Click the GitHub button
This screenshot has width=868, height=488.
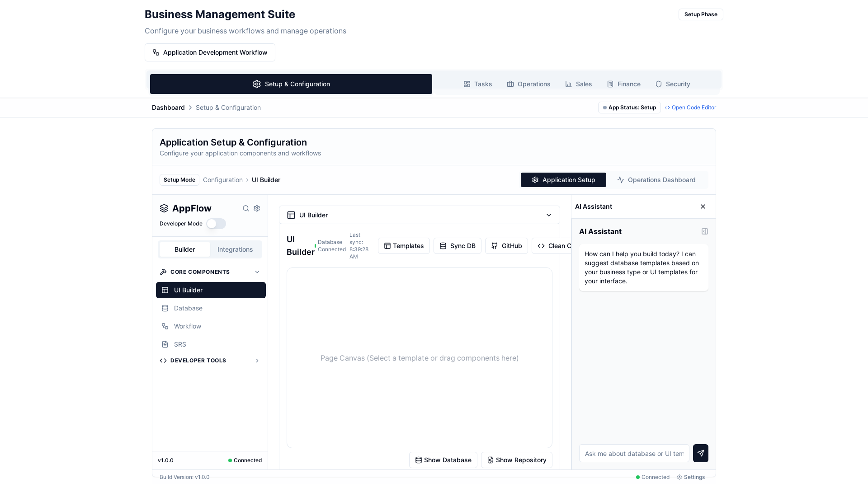506,246
